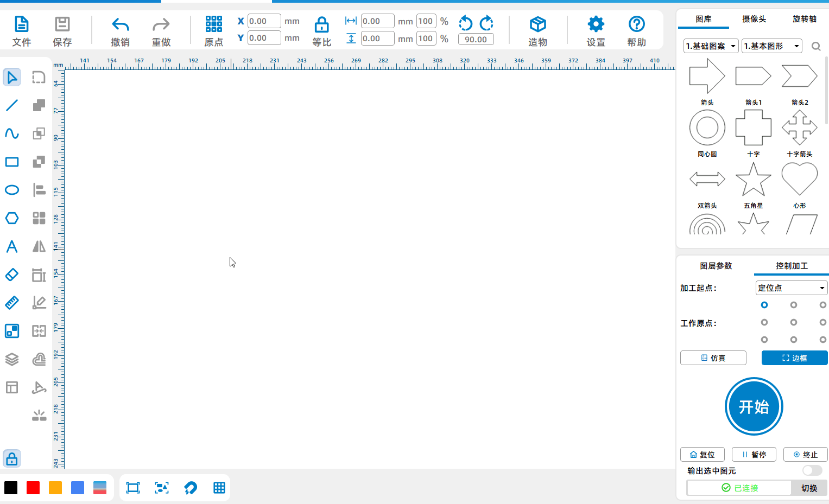This screenshot has height=504, width=829.
Task: Click the 仿真 simulate button
Action: 713,358
